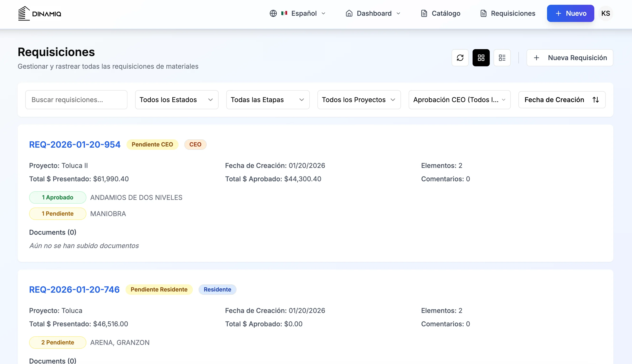Click ARENA, GRANZON item text
The height and width of the screenshot is (364, 632).
(x=120, y=343)
